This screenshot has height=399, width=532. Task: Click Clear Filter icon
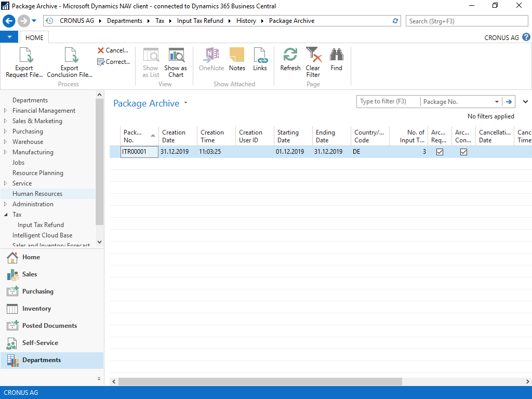313,55
